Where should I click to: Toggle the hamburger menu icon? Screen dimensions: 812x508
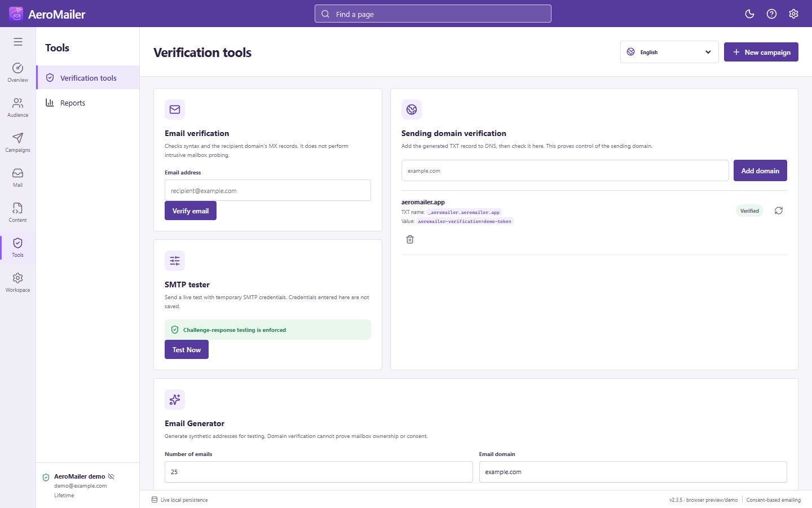point(18,42)
